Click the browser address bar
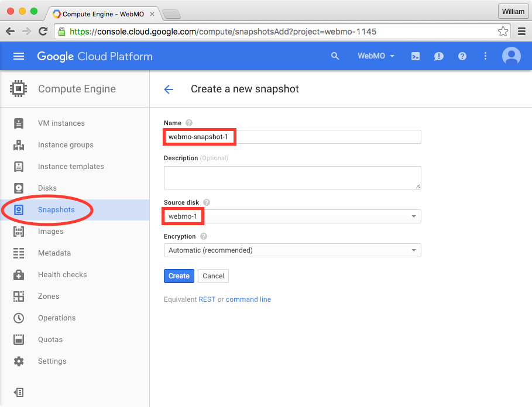Image resolution: width=532 pixels, height=407 pixels. point(282,32)
